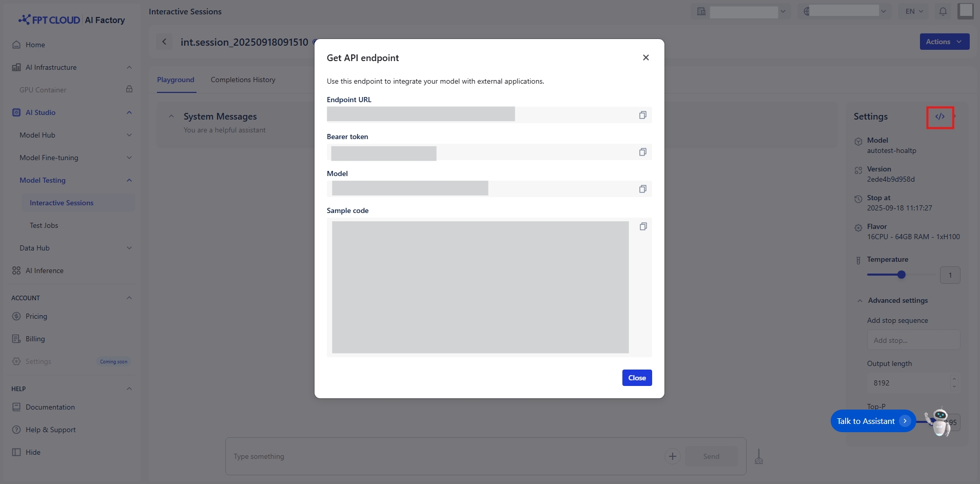Click the plus attachment icon

click(672, 456)
